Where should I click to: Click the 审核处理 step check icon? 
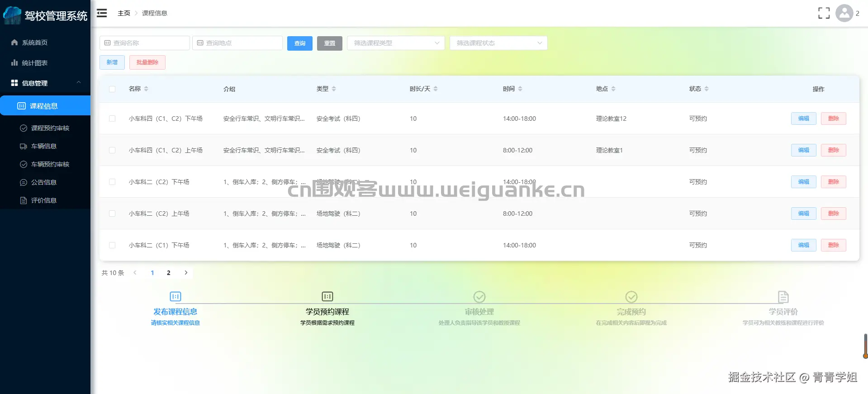tap(479, 297)
